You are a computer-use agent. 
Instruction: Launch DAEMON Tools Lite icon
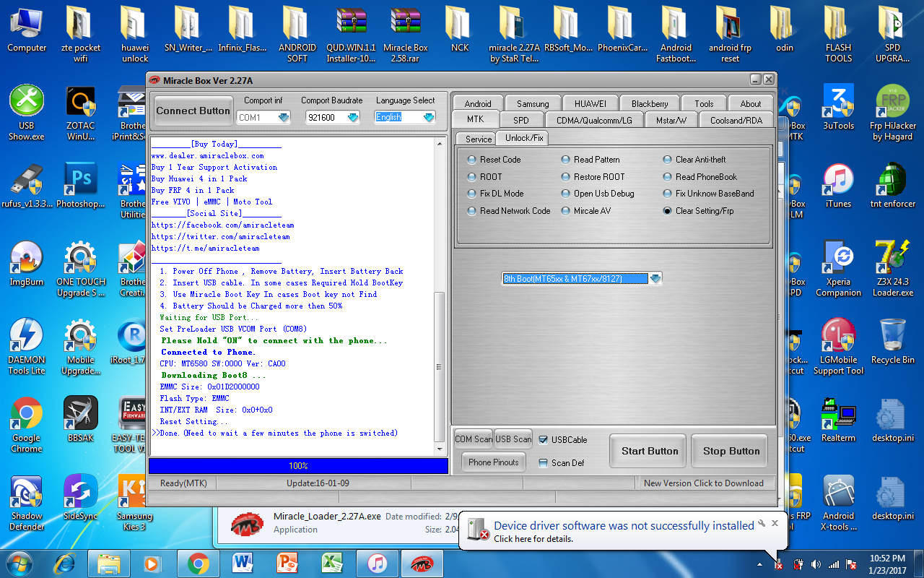pos(27,347)
